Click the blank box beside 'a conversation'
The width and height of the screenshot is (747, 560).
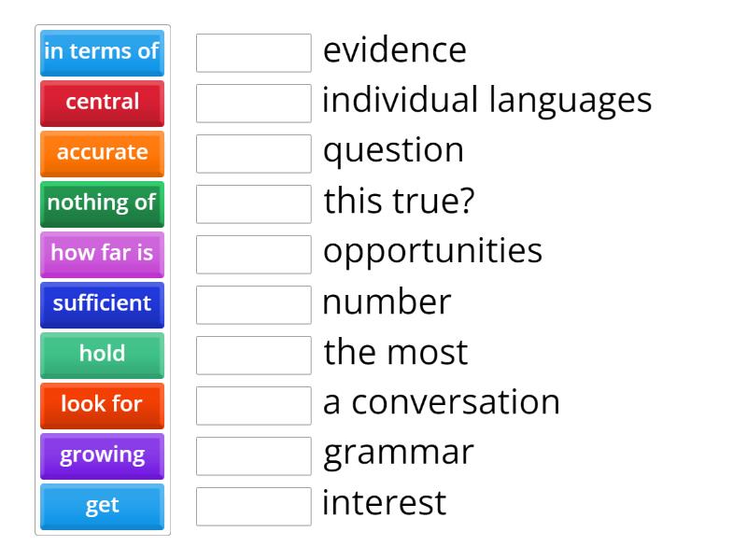tap(253, 406)
